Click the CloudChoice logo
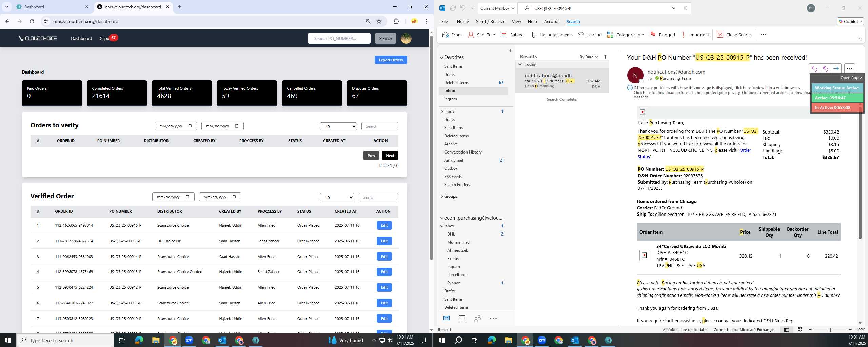868x347 pixels. point(38,38)
